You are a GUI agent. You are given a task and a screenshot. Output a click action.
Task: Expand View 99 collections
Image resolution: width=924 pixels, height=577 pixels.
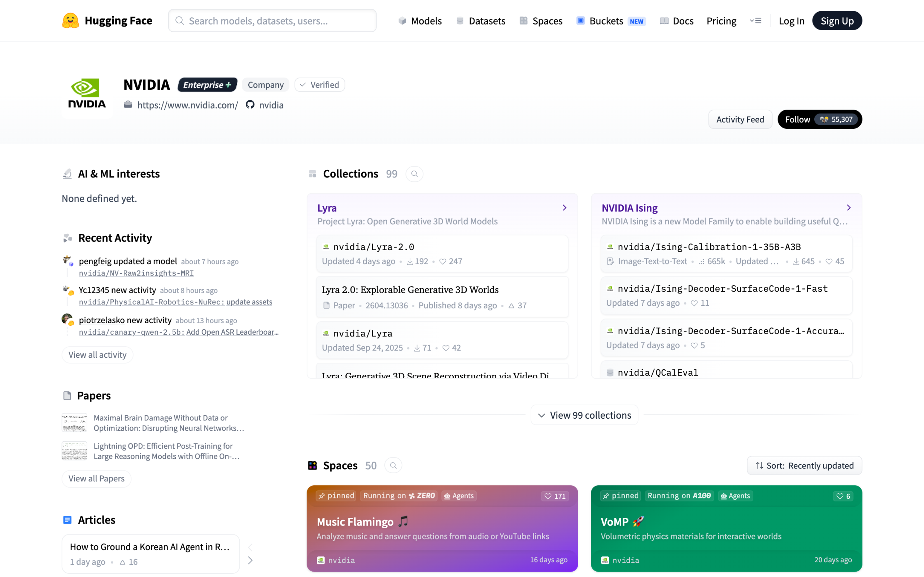tap(584, 415)
